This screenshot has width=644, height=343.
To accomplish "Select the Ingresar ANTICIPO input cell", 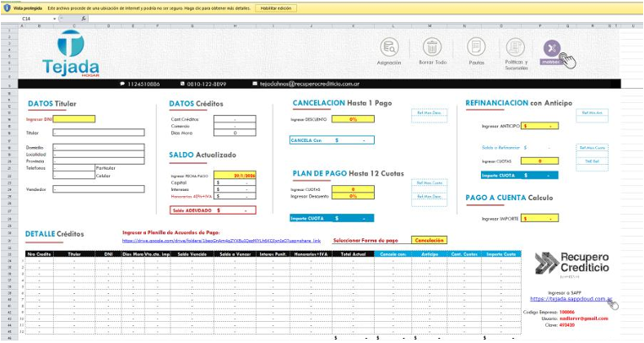I will coord(540,126).
